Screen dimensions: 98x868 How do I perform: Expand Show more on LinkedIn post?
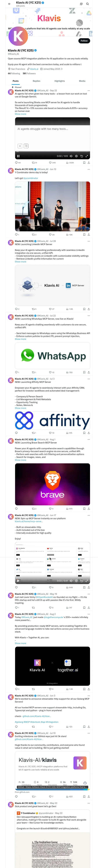pyautogui.click(x=20, y=262)
